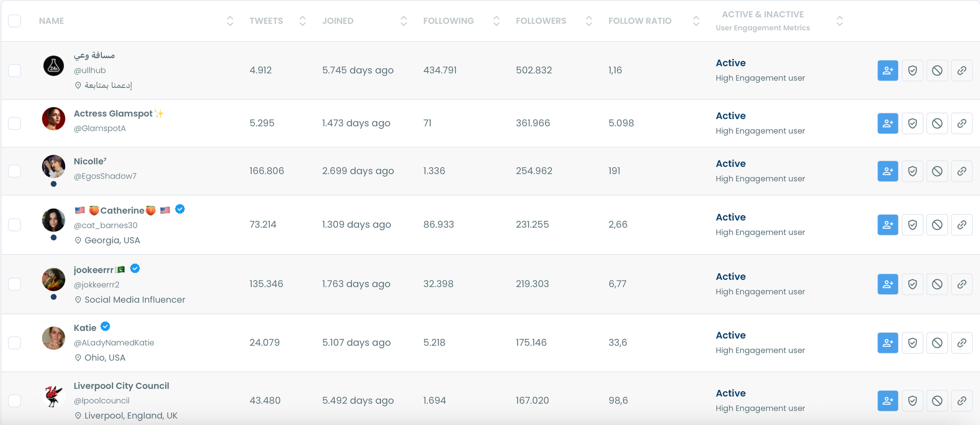Viewport: 980px width, 425px height.
Task: Open the @cat_barnes30 handle link
Action: [105, 225]
